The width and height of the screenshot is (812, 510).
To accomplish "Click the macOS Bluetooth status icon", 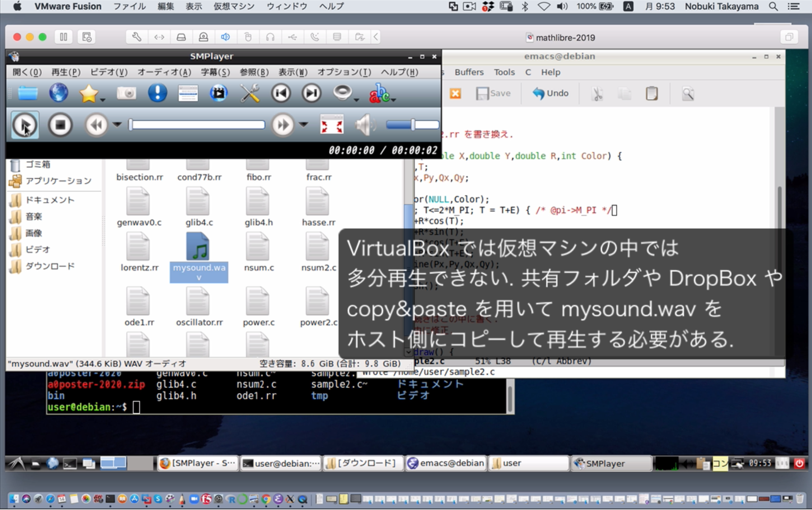I will click(525, 6).
